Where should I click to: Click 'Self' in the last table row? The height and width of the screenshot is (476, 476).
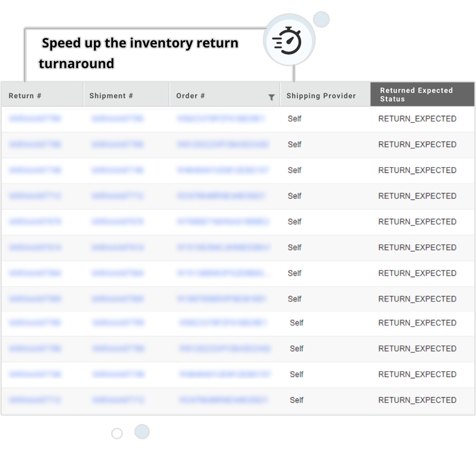click(297, 400)
